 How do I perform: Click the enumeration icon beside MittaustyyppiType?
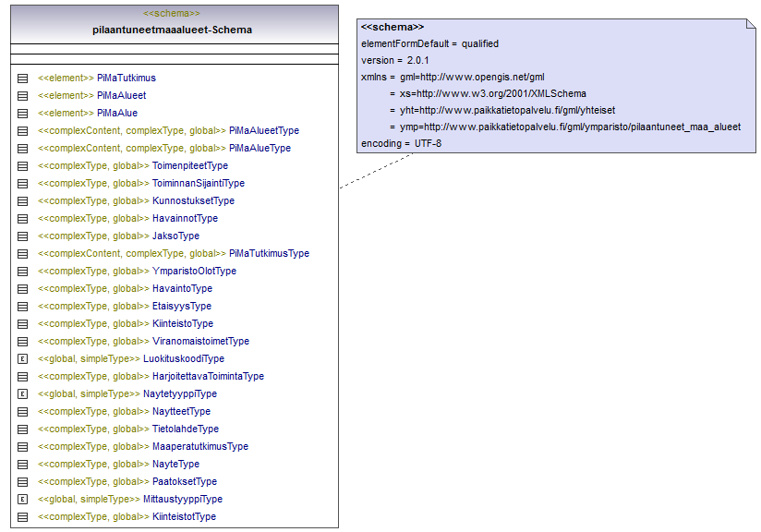(x=22, y=499)
